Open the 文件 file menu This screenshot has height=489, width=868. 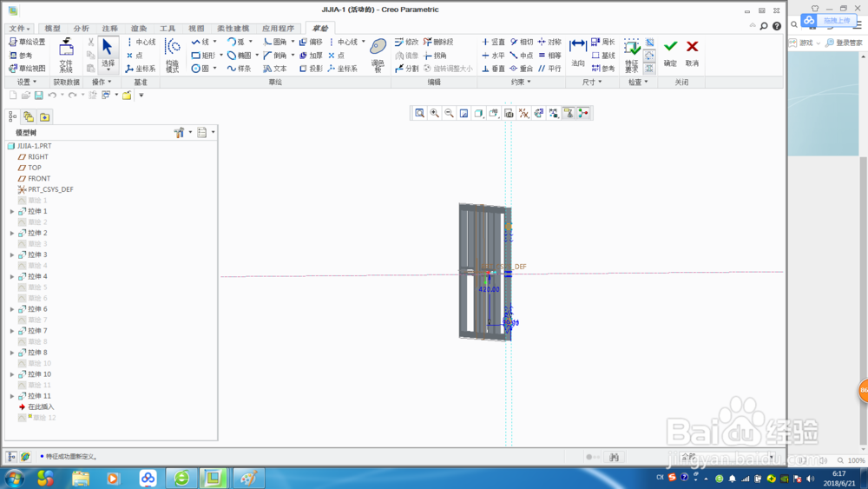(x=20, y=29)
